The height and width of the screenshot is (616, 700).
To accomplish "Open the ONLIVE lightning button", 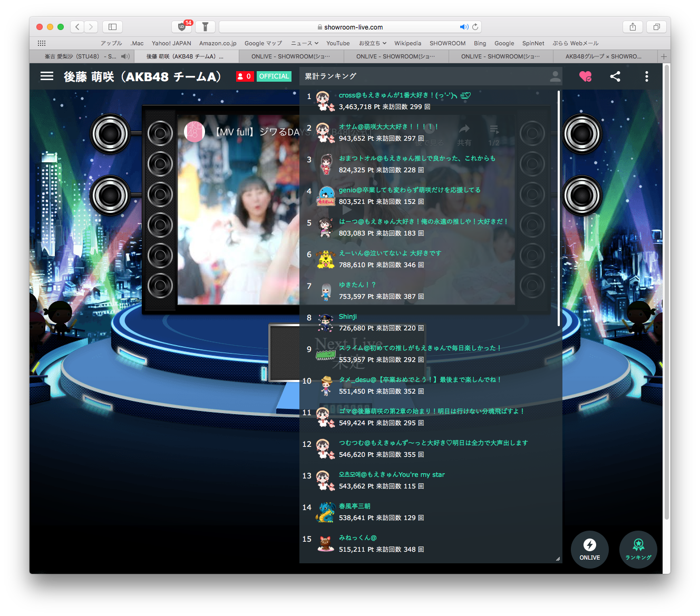I will [x=590, y=550].
